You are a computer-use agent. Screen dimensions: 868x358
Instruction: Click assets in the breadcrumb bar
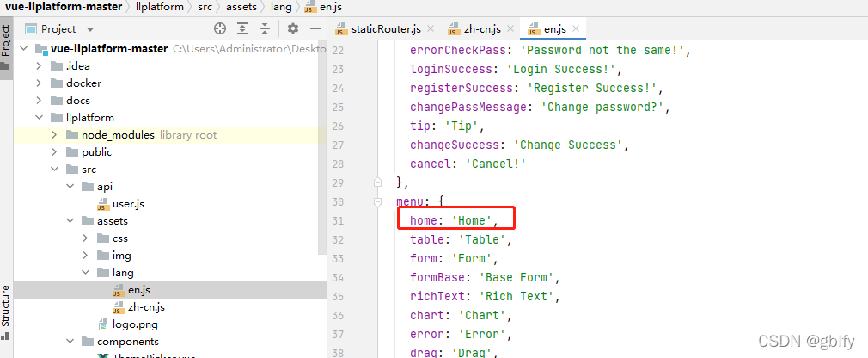point(241,7)
